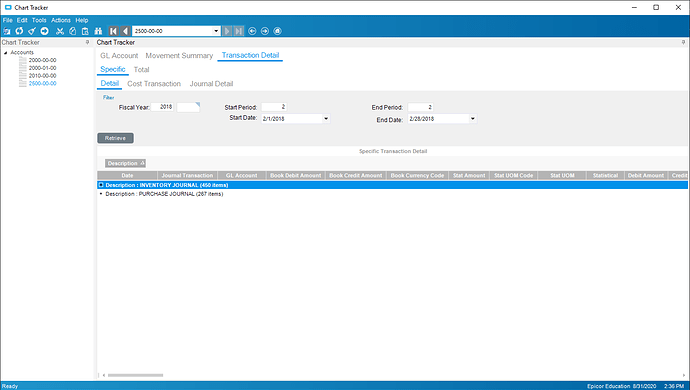The image size is (690, 390).
Task: Click the Refresh icon in toolbar
Action: pos(19,31)
